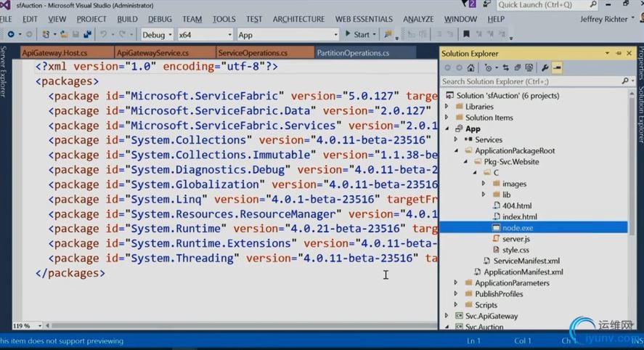This screenshot has height=350, width=644.
Task: Open Solution Explorer window options dropdown arrow
Action: tap(607, 54)
